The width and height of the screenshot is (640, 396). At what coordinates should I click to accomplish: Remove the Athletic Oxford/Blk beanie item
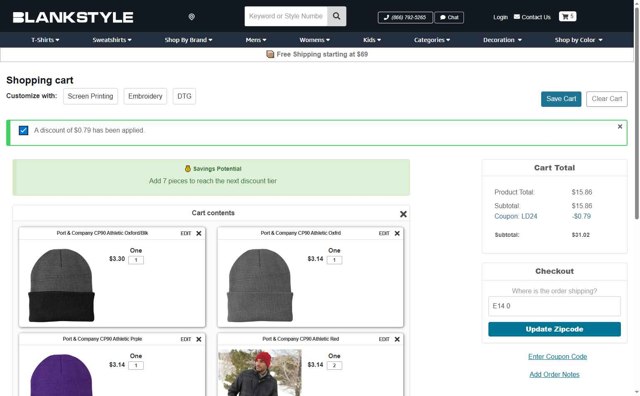tap(199, 233)
